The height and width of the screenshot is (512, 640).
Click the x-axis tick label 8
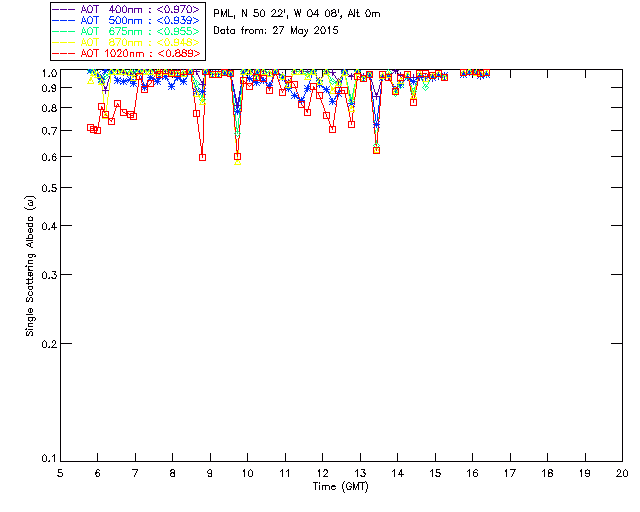click(x=173, y=473)
